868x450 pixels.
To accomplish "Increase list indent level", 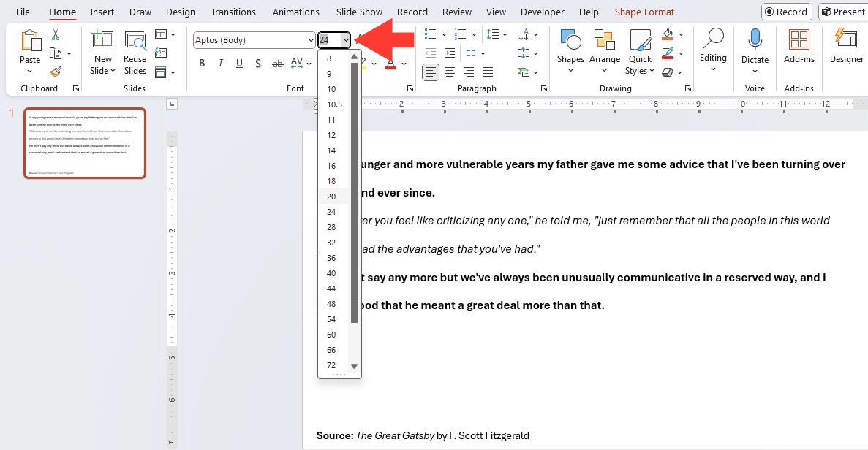I will [450, 53].
